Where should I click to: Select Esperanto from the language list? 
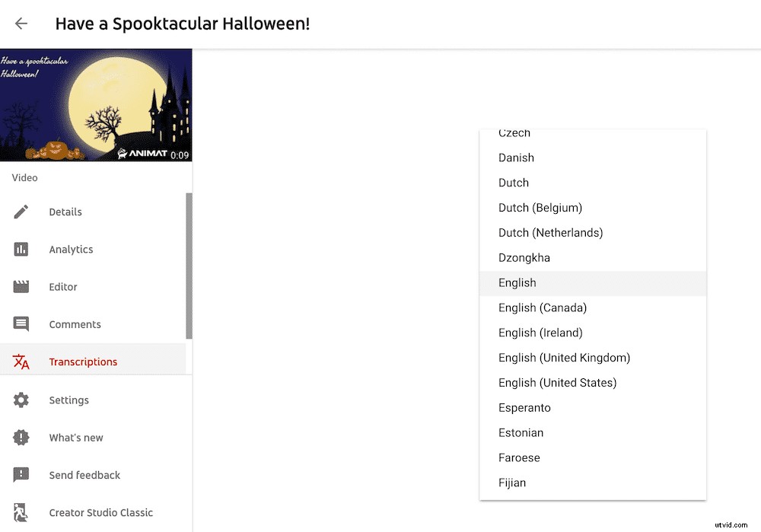point(524,408)
